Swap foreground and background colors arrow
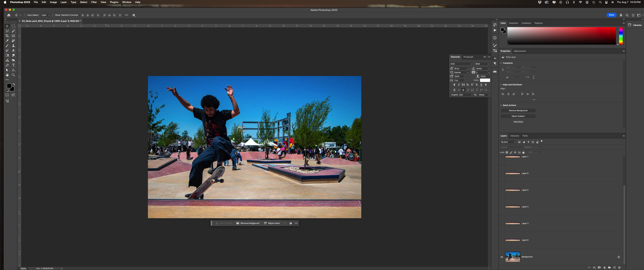 pos(14,84)
